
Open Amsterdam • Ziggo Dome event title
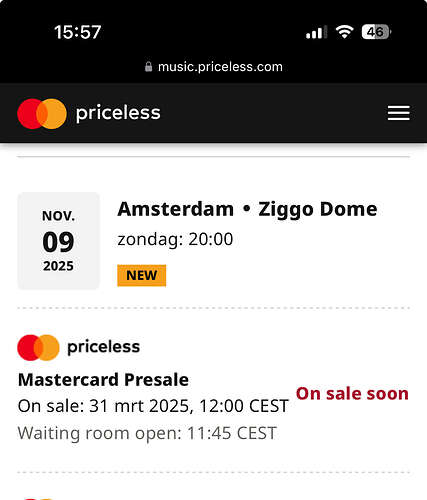tap(247, 209)
